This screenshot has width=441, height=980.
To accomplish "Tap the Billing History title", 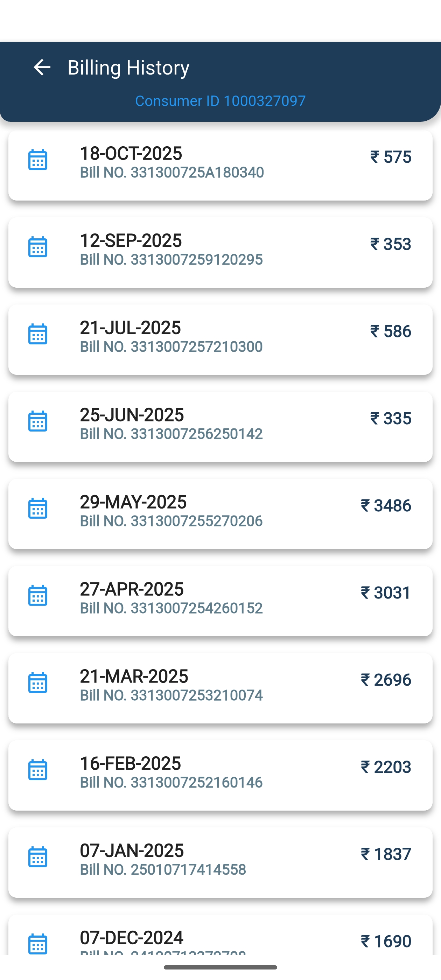I will tap(128, 68).
